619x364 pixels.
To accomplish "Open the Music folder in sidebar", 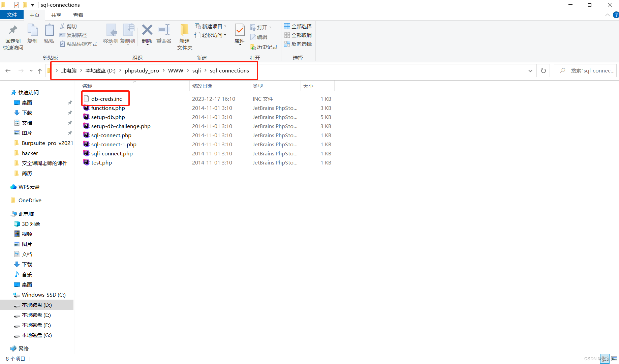I will pos(27,274).
